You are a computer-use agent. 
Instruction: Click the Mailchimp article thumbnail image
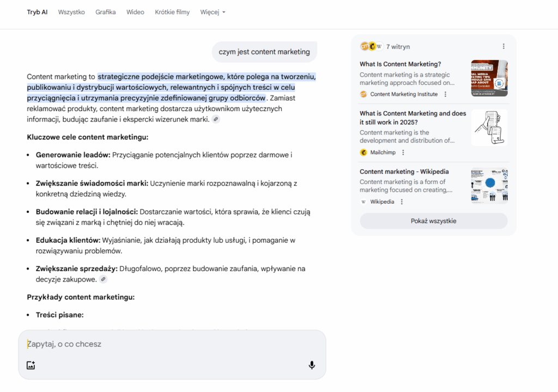489,128
